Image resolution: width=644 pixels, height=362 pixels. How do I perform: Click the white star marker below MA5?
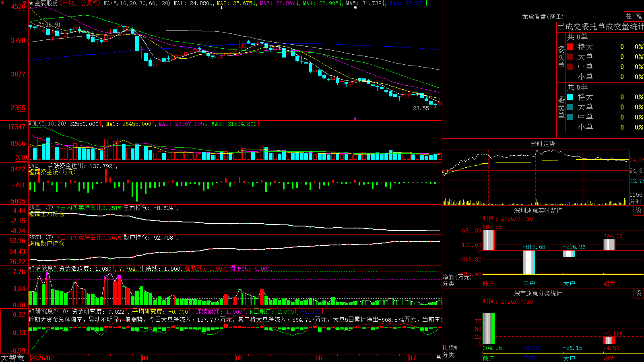pyautogui.click(x=355, y=8)
